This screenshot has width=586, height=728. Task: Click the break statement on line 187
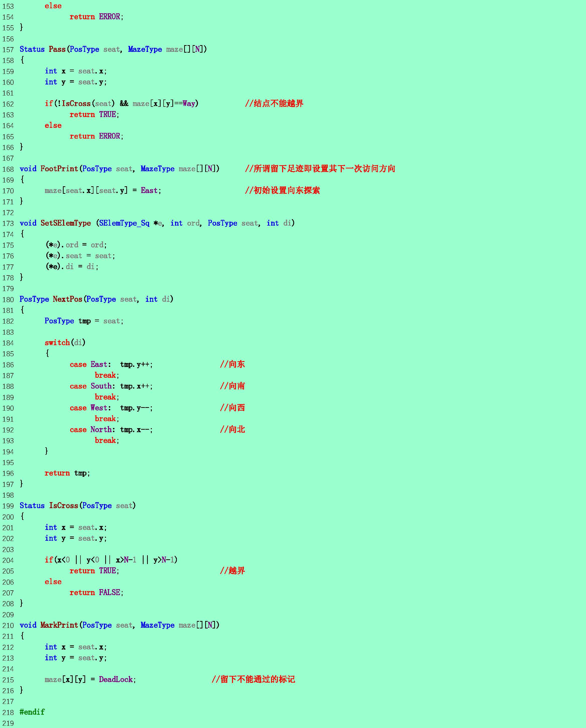pos(107,375)
